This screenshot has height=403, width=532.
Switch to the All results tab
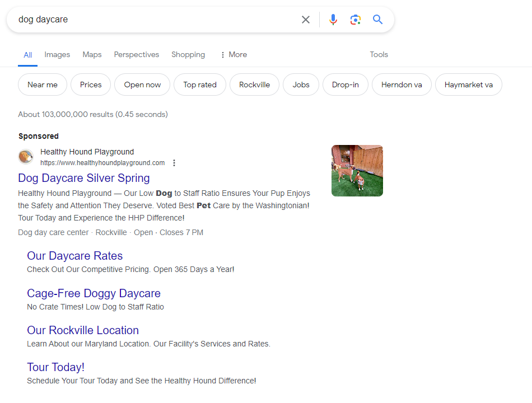[x=28, y=55]
